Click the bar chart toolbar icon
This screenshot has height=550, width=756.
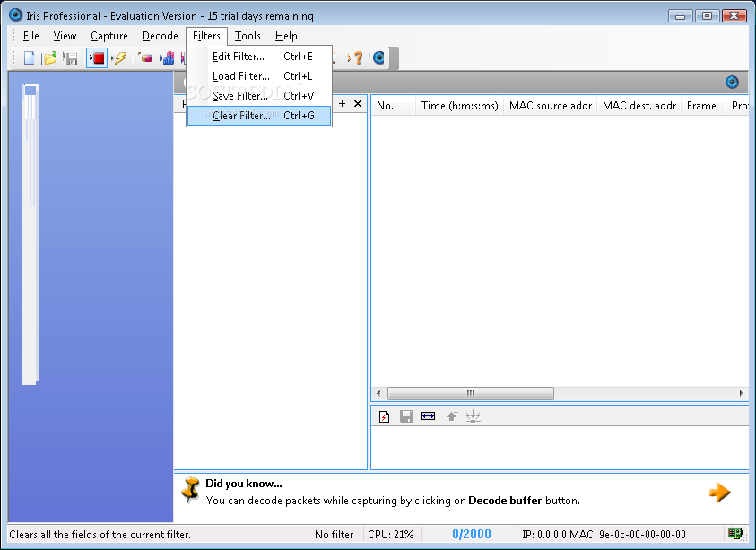click(168, 58)
